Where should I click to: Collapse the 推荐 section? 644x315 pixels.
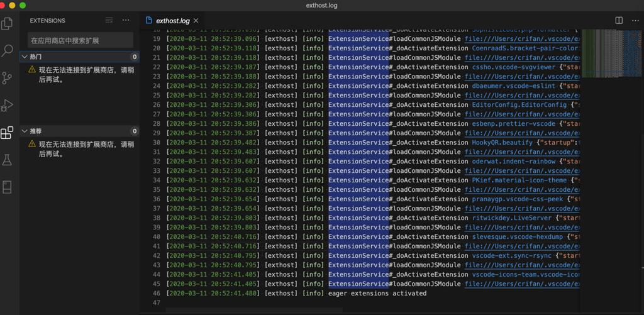tap(79, 131)
